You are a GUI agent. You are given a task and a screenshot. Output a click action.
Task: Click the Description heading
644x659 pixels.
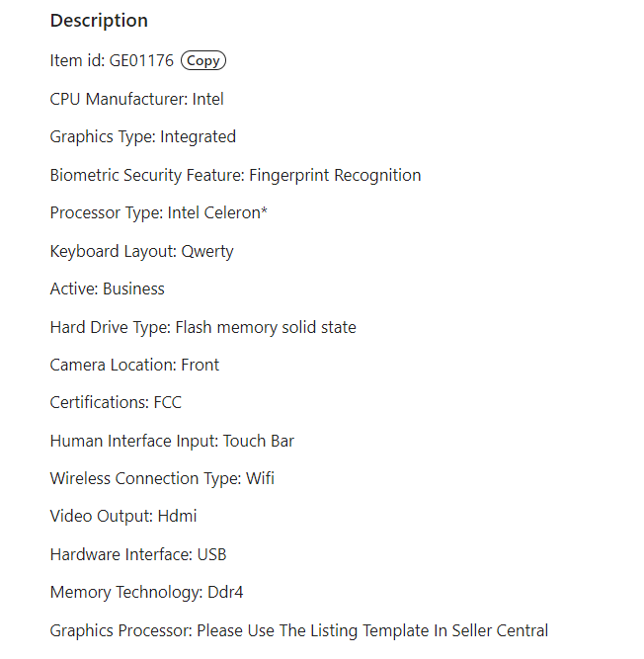click(x=99, y=21)
